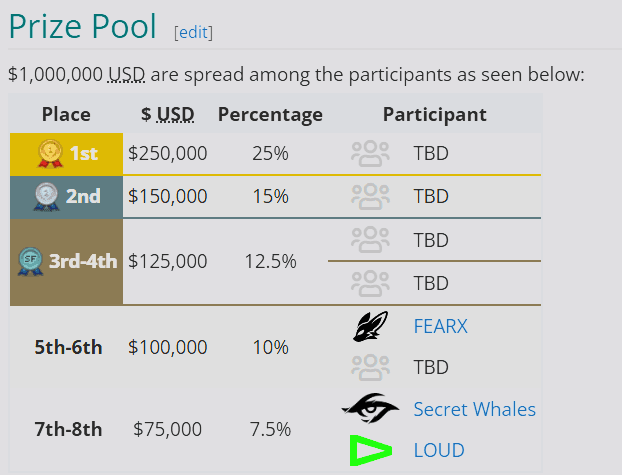
Task: Click the Prize Pool section heading
Action: pyautogui.click(x=82, y=27)
